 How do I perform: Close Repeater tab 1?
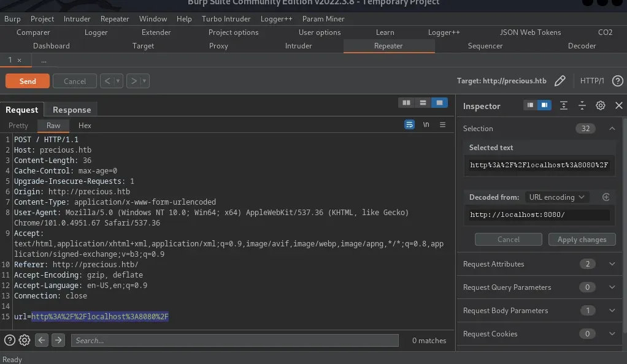(19, 60)
